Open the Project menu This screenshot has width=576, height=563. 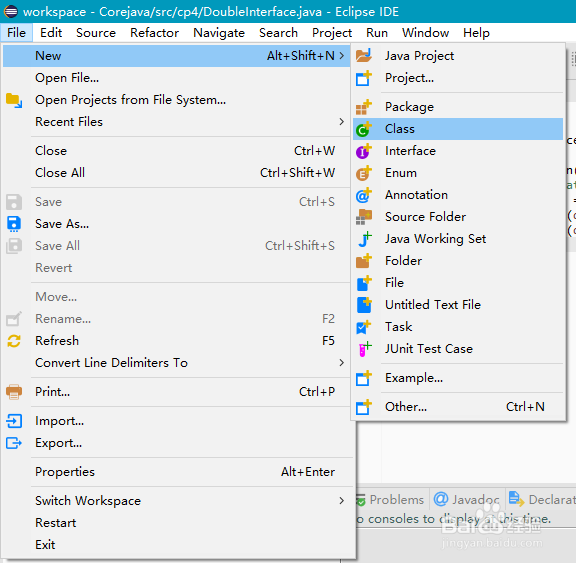coord(332,33)
